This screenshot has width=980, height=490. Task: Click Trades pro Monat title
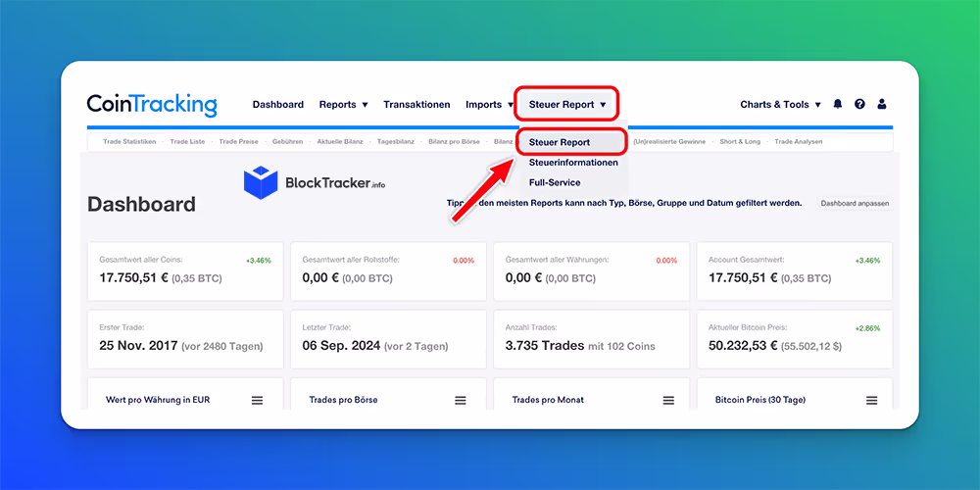click(548, 400)
